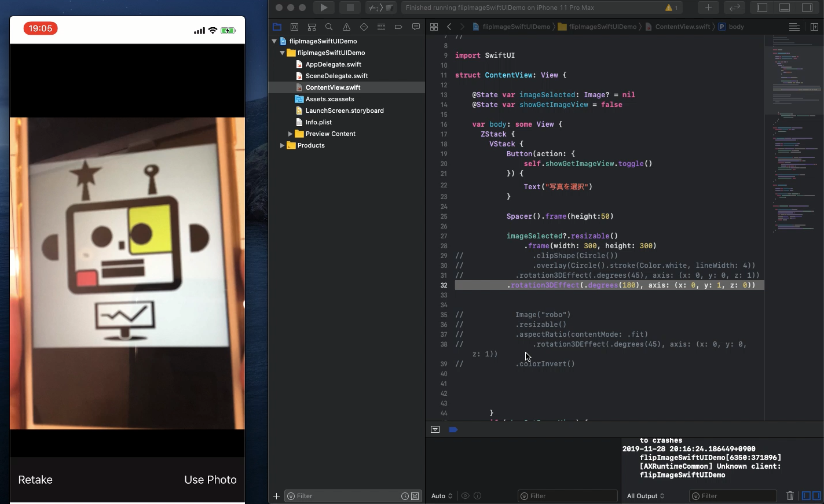The height and width of the screenshot is (504, 824).
Task: Toggle the variables view pane button
Action: pos(806,496)
